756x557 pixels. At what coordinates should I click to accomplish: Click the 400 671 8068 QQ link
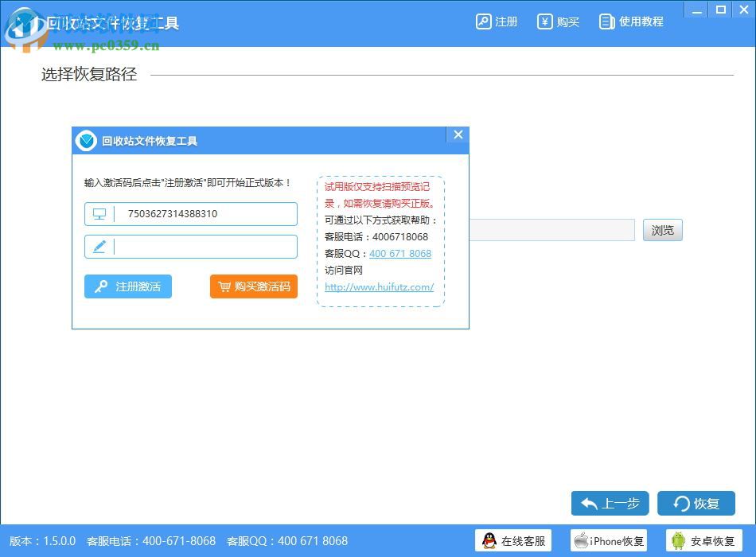point(399,253)
